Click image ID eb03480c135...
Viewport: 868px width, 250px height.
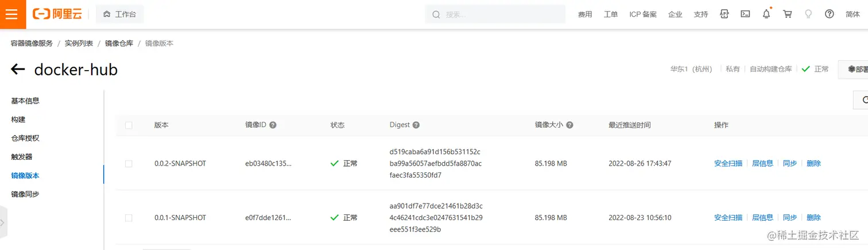pyautogui.click(x=268, y=163)
